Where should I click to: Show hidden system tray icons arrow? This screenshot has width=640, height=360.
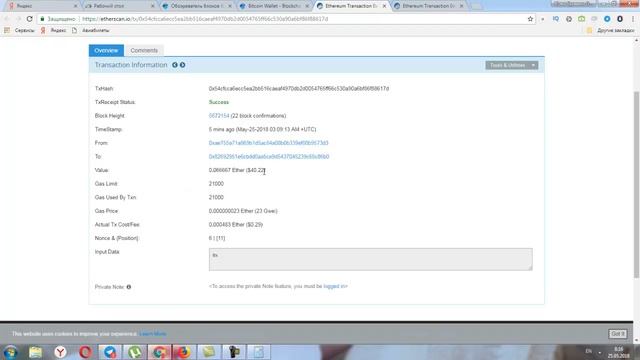600,352
